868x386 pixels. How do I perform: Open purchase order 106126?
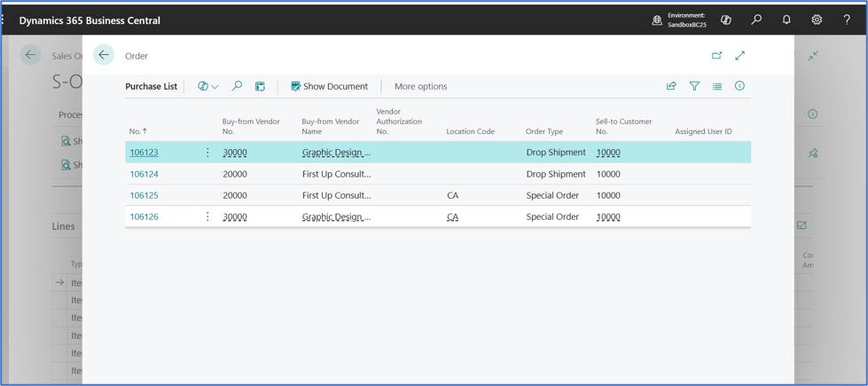click(144, 217)
